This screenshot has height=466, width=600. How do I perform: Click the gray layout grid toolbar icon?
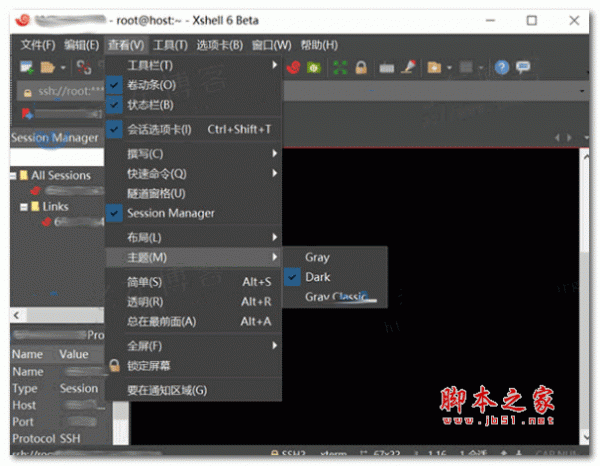pyautogui.click(x=466, y=67)
